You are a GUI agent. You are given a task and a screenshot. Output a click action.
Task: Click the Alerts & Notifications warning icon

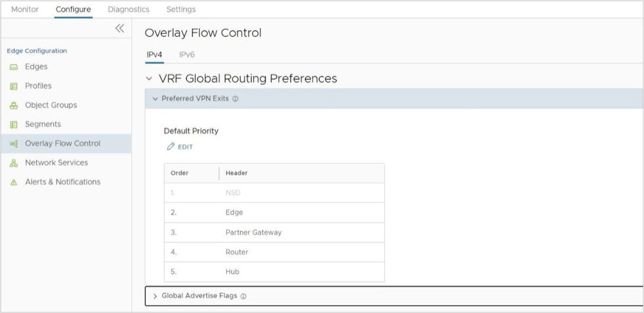[x=14, y=183]
